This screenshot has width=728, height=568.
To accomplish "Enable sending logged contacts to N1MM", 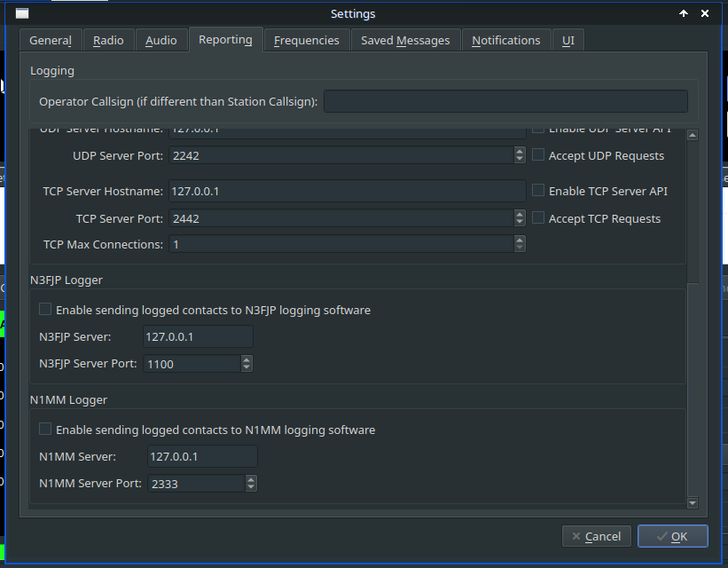I will (x=45, y=430).
